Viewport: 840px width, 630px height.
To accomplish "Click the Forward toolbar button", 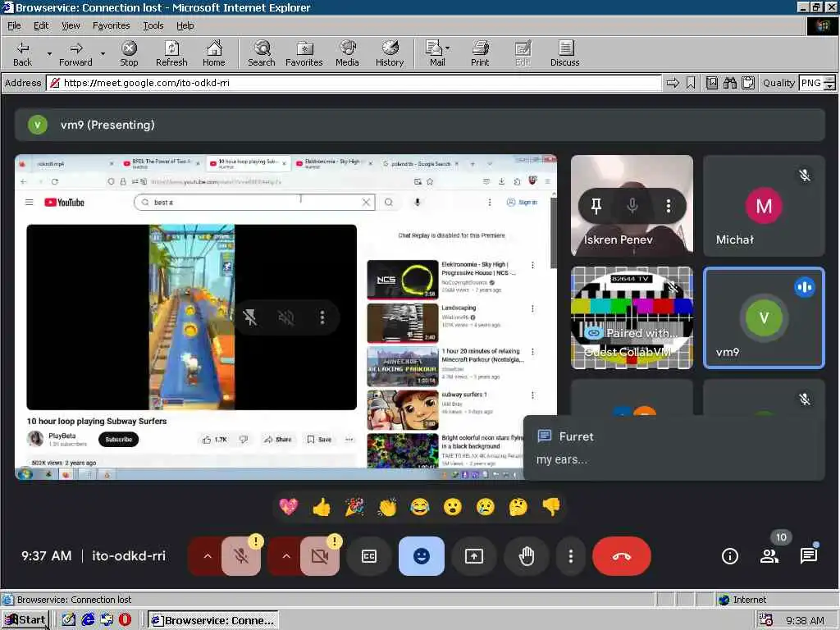I will (x=75, y=53).
